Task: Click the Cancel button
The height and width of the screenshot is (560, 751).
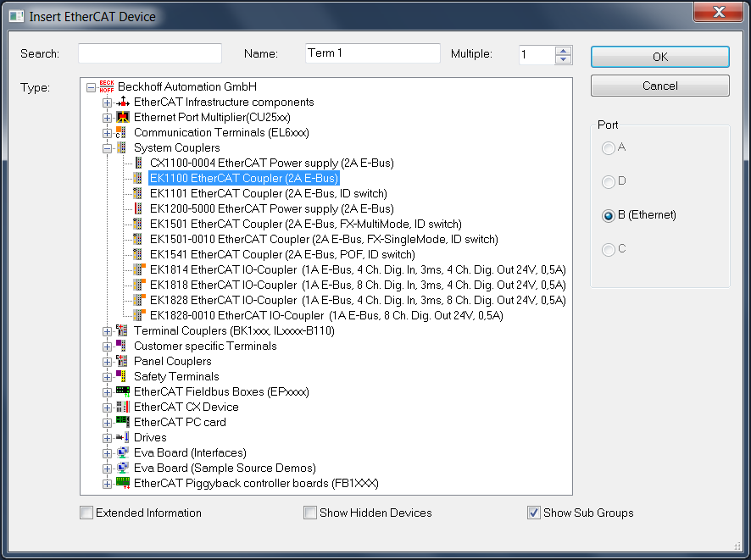Action: (660, 86)
